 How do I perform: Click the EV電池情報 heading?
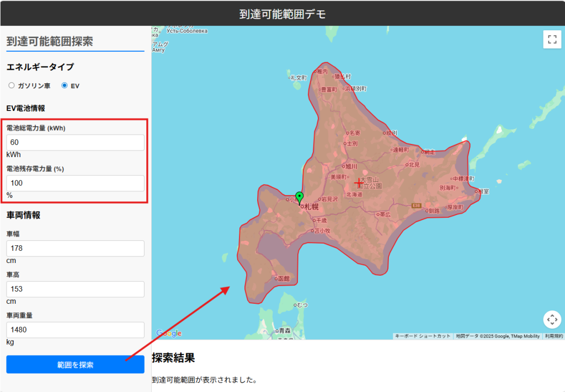coord(25,109)
